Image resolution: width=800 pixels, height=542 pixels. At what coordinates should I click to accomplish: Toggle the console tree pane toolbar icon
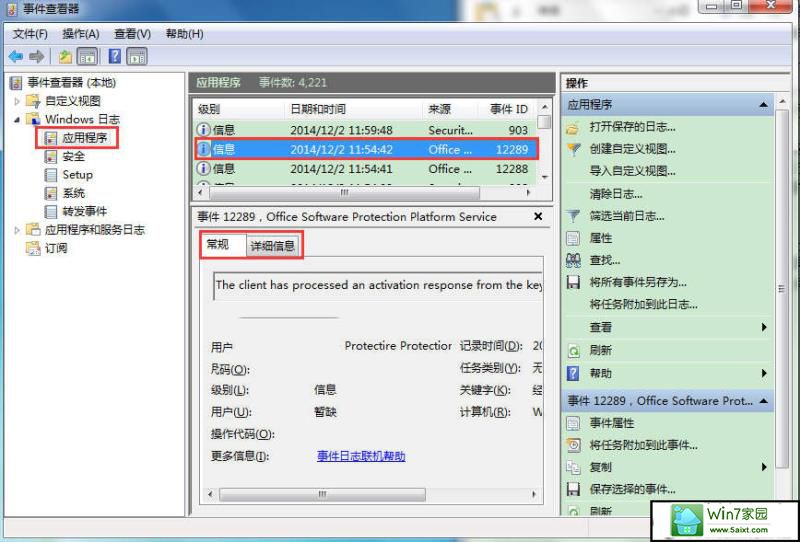(x=87, y=56)
